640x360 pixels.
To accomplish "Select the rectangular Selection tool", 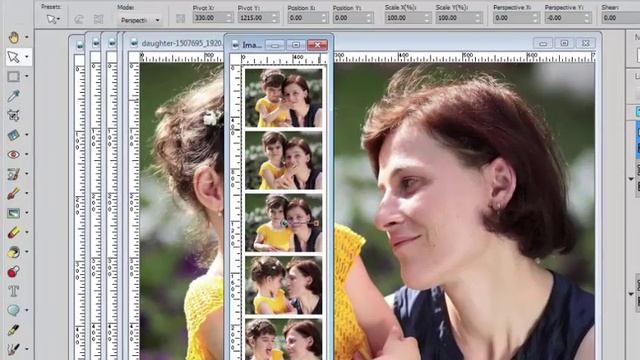I will click(x=13, y=76).
